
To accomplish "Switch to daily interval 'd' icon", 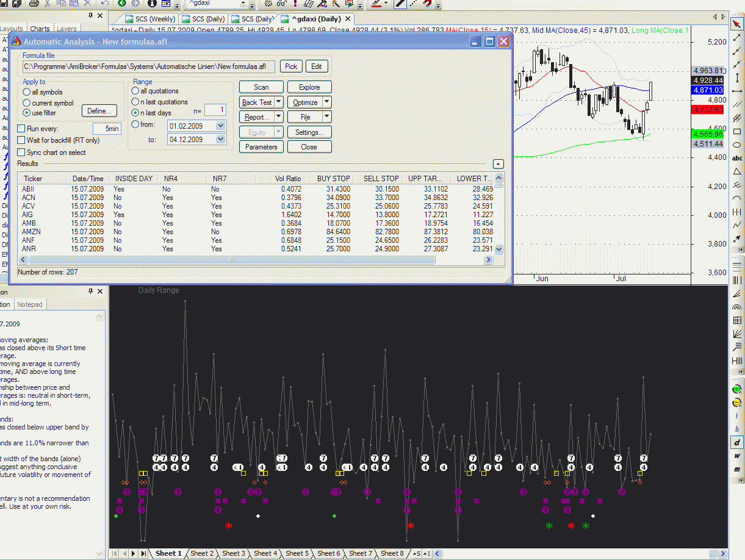I will click(737, 442).
